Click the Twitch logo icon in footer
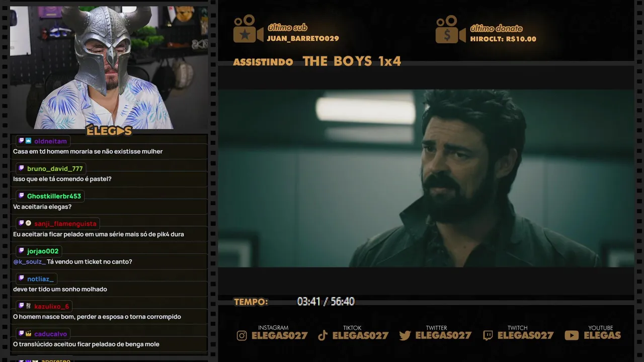644x362 pixels. pyautogui.click(x=488, y=336)
